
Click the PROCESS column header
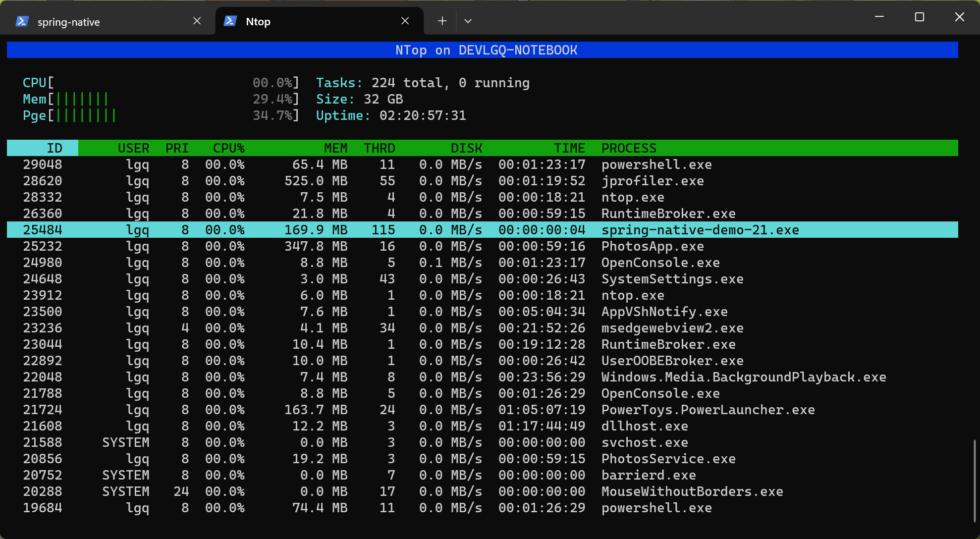pyautogui.click(x=629, y=148)
